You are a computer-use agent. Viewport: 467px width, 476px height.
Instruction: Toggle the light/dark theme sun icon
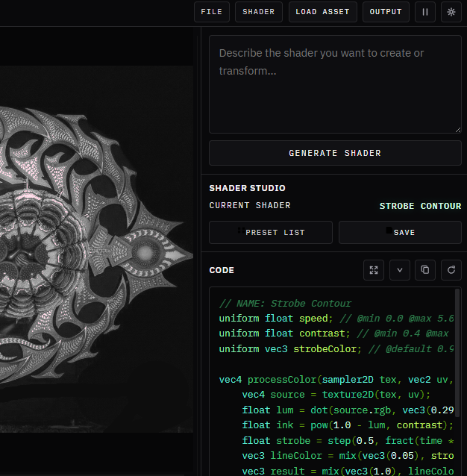point(451,12)
